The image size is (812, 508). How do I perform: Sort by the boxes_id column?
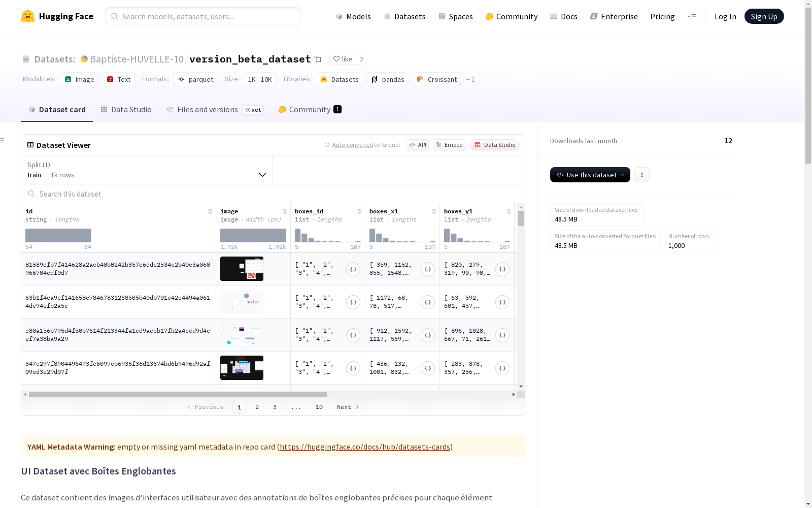pos(359,211)
